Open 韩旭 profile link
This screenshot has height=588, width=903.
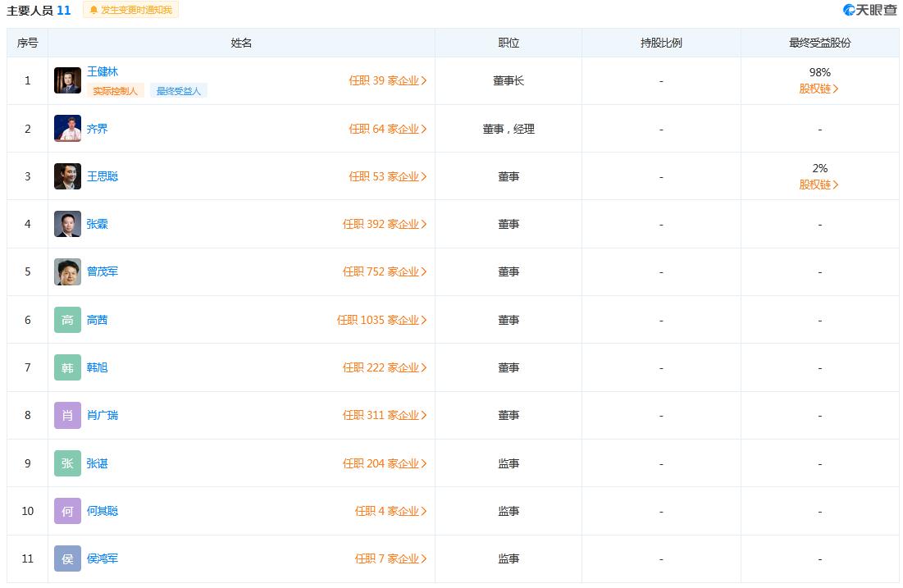coord(98,367)
